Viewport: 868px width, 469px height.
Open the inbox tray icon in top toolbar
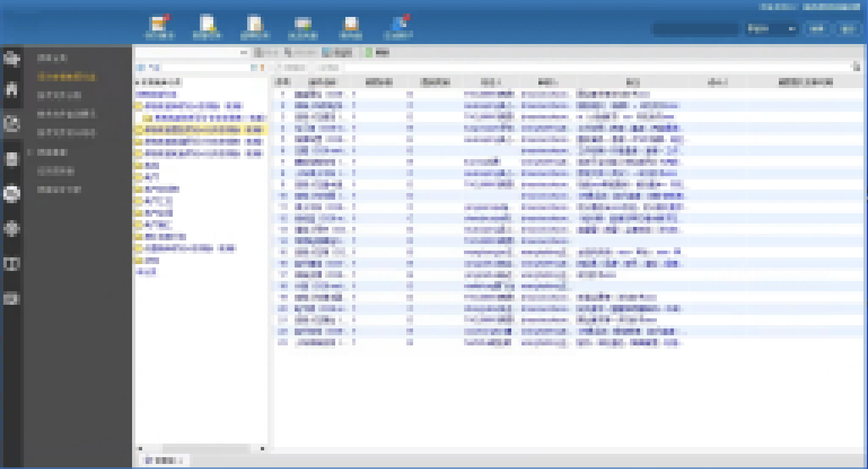350,26
